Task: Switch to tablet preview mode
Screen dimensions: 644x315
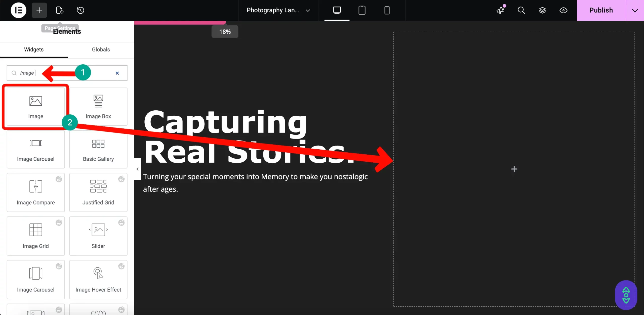Action: [x=362, y=10]
